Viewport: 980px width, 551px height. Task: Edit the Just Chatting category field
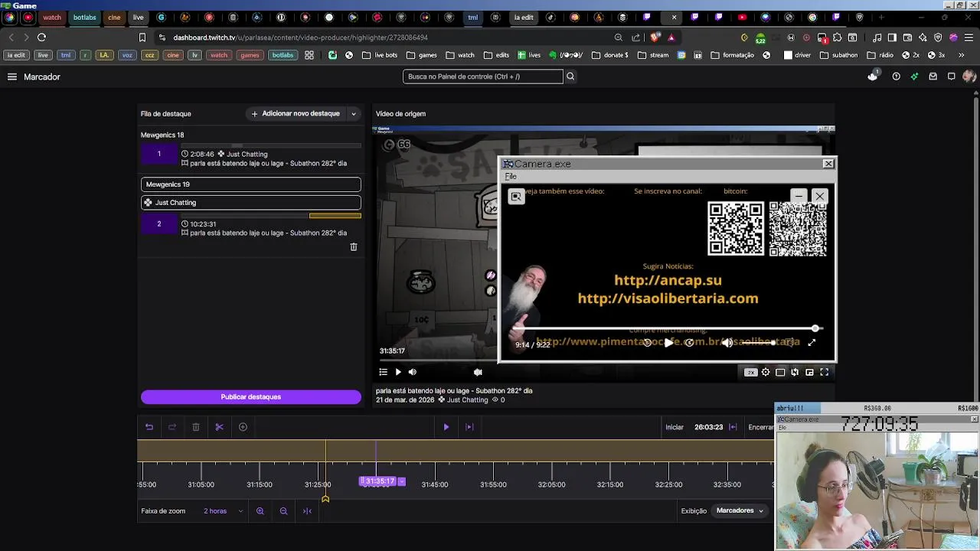tap(251, 203)
